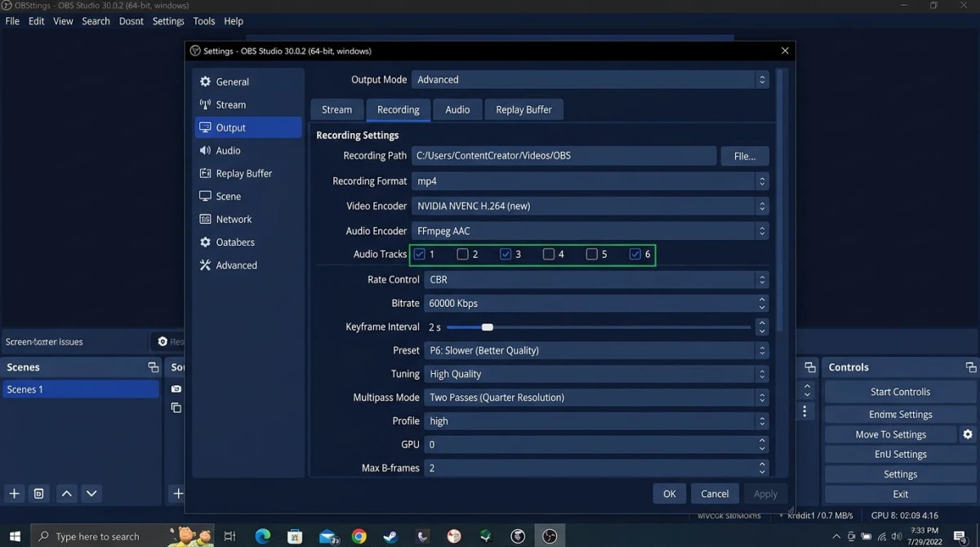Open the Advanced settings section
Screen dimensions: 980x547
coord(248,265)
